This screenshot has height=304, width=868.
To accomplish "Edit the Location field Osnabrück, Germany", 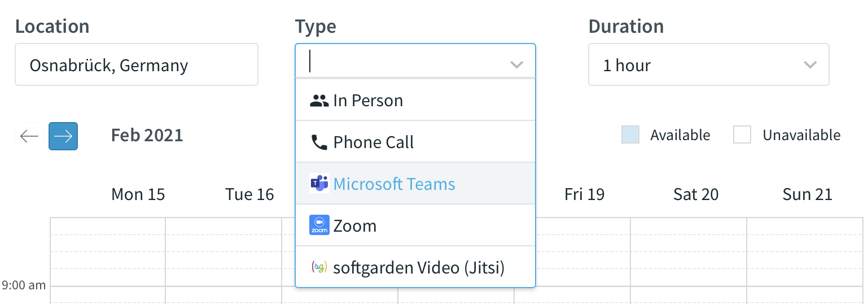I will click(x=137, y=64).
